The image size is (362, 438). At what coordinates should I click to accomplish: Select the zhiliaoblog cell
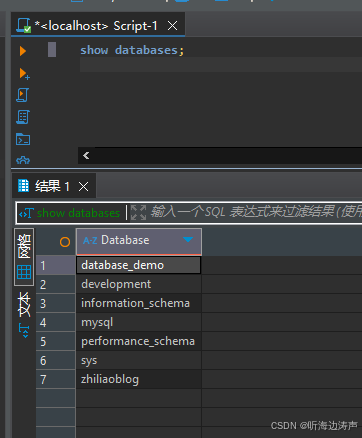[x=139, y=379]
